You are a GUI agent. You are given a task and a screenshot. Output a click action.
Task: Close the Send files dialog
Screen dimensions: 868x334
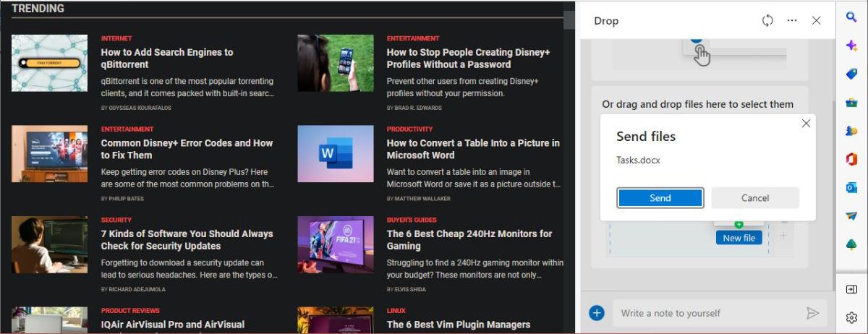tap(806, 124)
